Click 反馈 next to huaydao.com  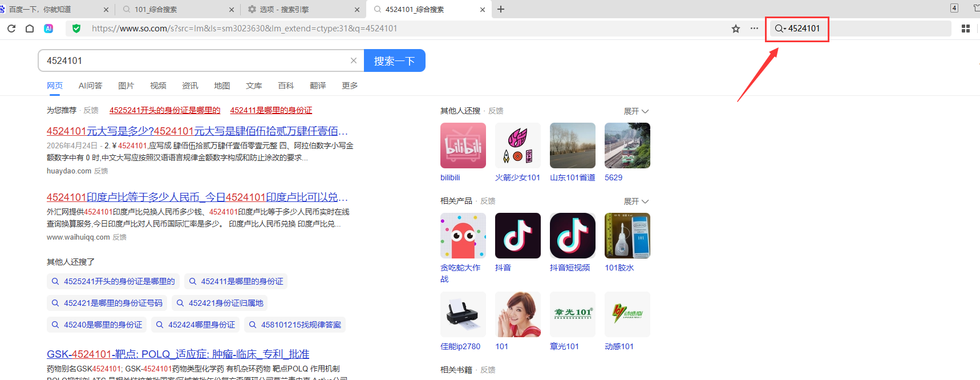tap(101, 171)
